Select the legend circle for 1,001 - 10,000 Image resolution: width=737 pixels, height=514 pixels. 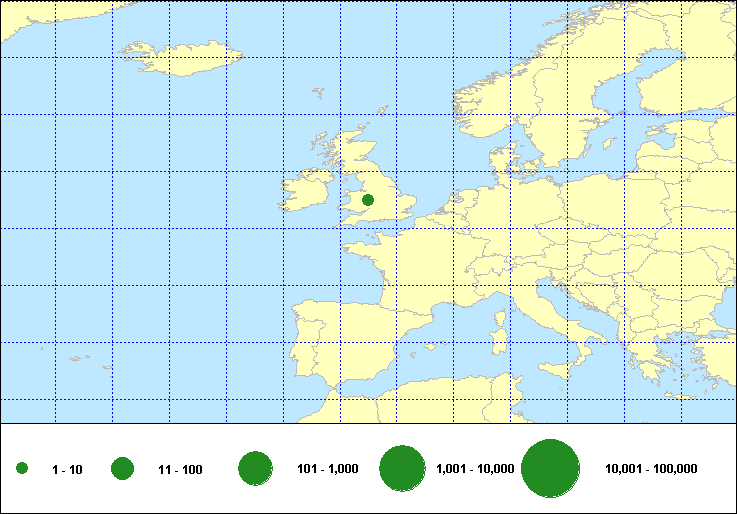click(403, 468)
